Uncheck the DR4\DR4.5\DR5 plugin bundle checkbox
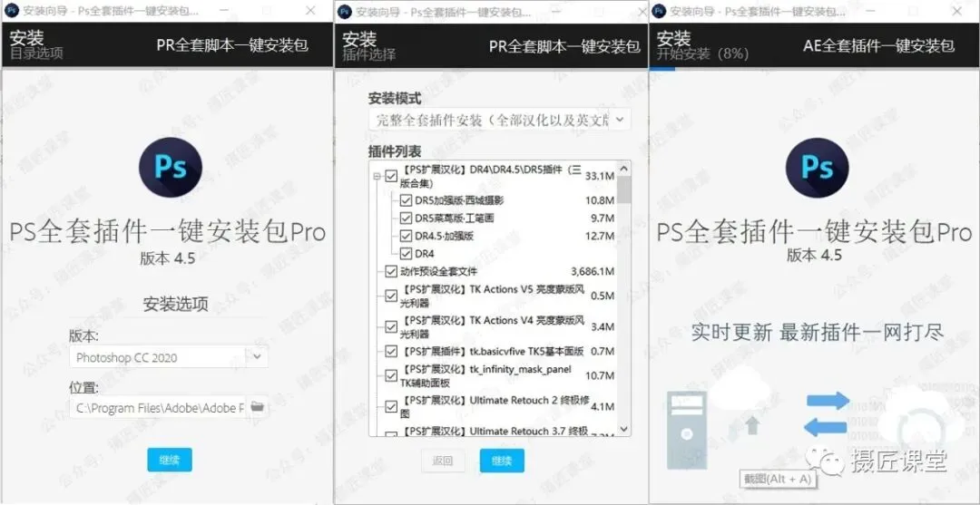 (x=391, y=177)
